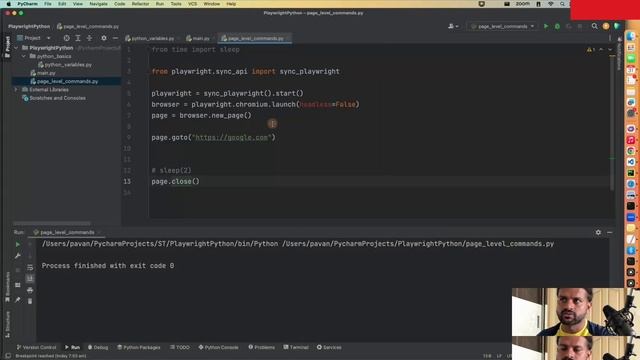
Task: Hide the Project tool window
Action: (x=115, y=38)
